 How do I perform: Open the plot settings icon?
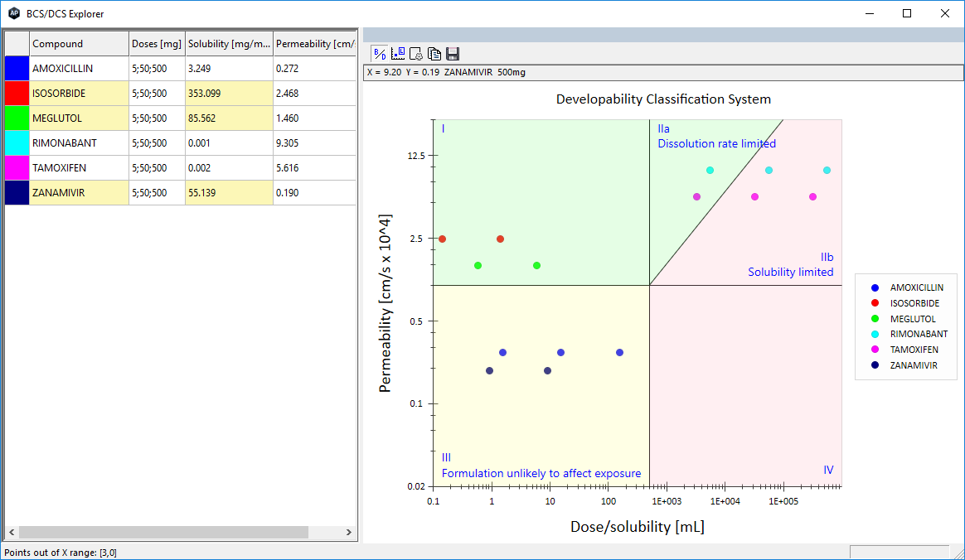click(416, 54)
